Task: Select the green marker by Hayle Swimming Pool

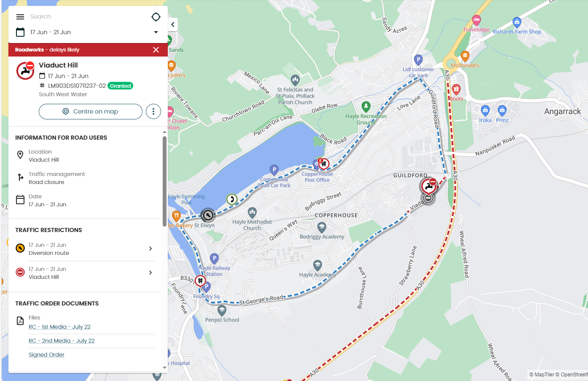Action: pyautogui.click(x=232, y=199)
